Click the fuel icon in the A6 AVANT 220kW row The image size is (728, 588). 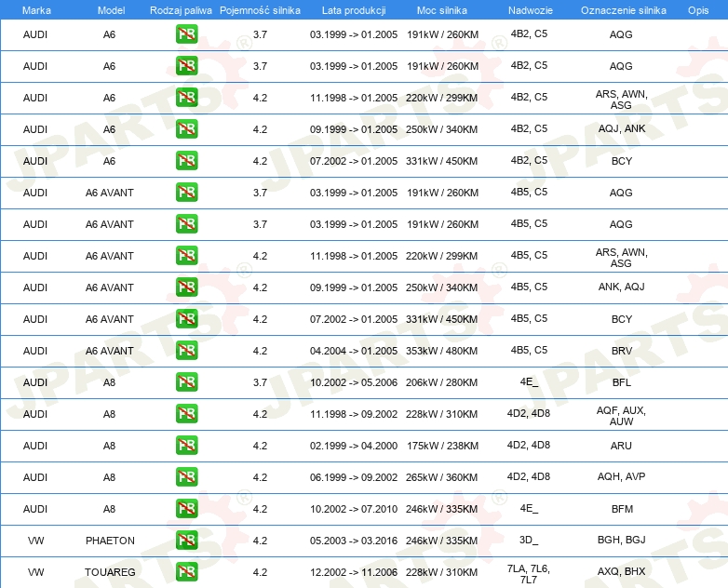(x=186, y=256)
